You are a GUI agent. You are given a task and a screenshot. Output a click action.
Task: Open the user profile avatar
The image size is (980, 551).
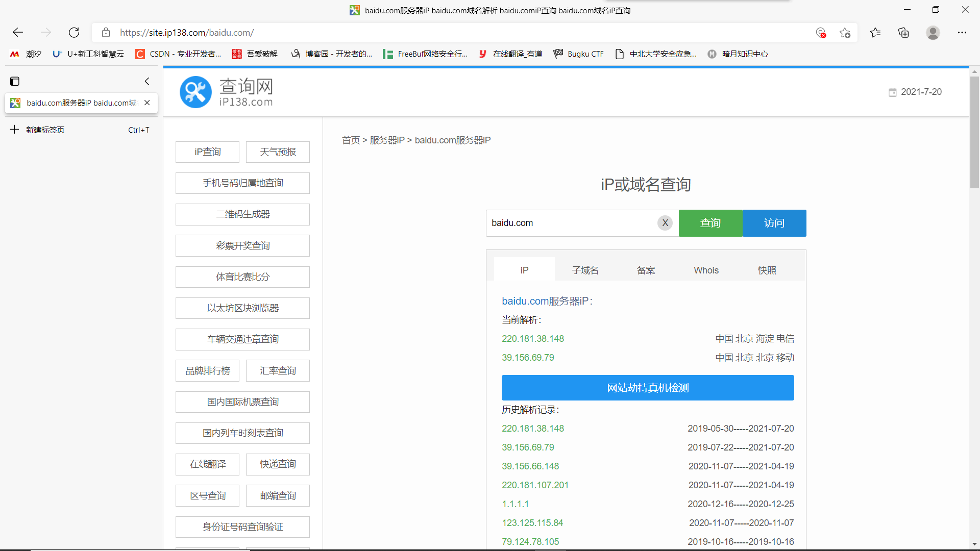point(933,33)
